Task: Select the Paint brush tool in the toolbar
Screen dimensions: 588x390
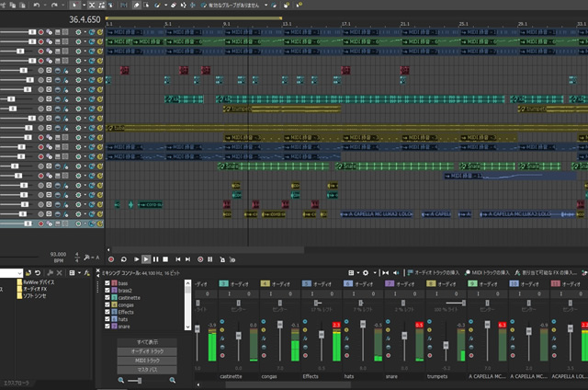Action: point(157,5)
